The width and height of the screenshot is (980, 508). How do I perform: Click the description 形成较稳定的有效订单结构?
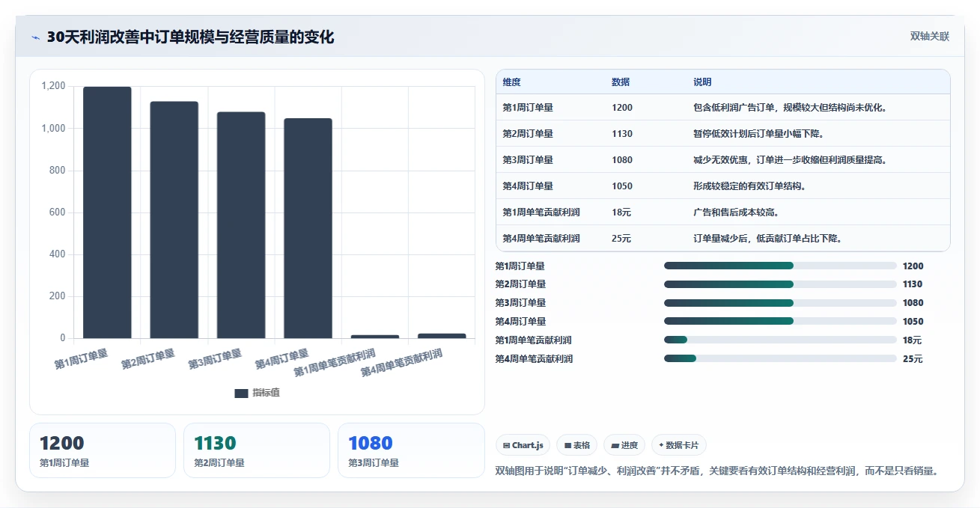pos(749,186)
